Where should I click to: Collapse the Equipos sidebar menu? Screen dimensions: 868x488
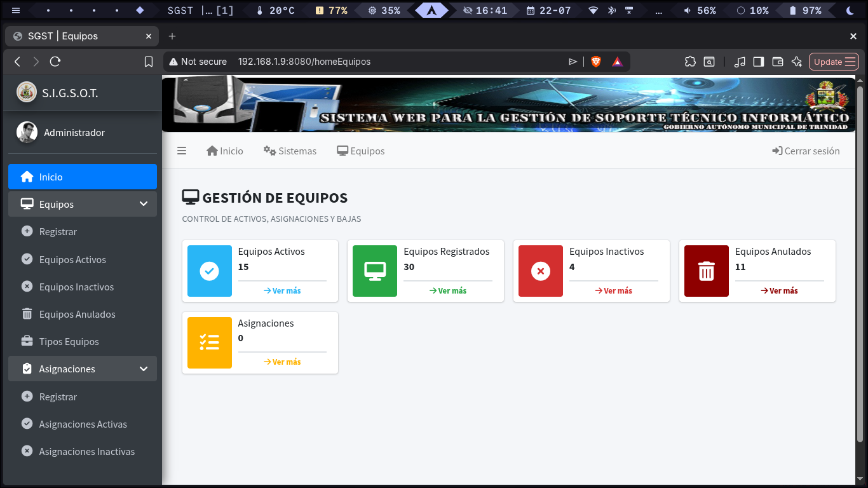pos(83,204)
